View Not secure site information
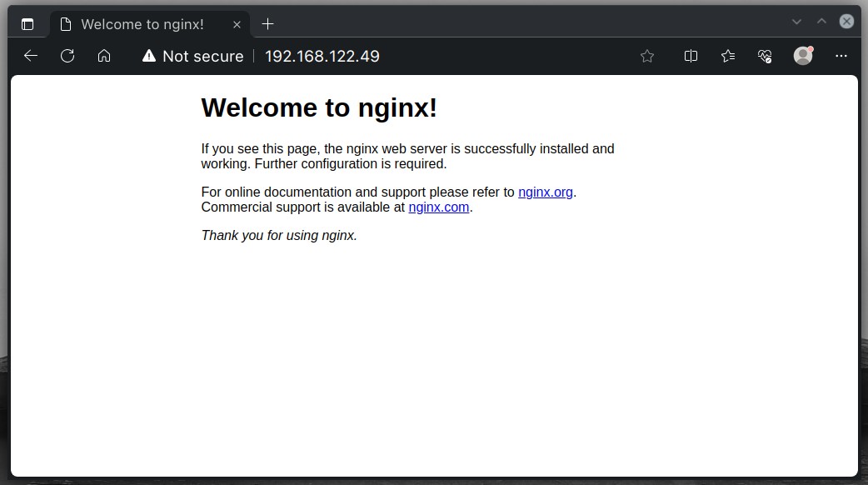The image size is (868, 485). coord(192,56)
